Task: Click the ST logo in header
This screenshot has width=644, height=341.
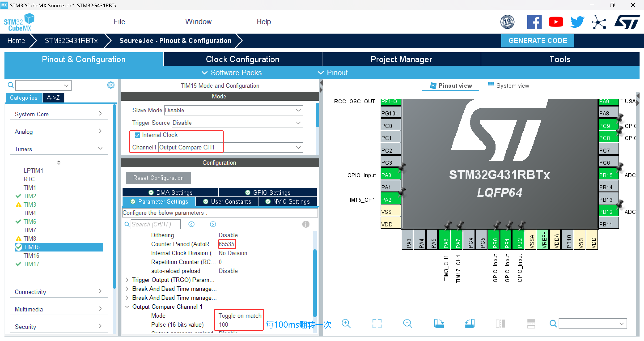Action: click(627, 22)
